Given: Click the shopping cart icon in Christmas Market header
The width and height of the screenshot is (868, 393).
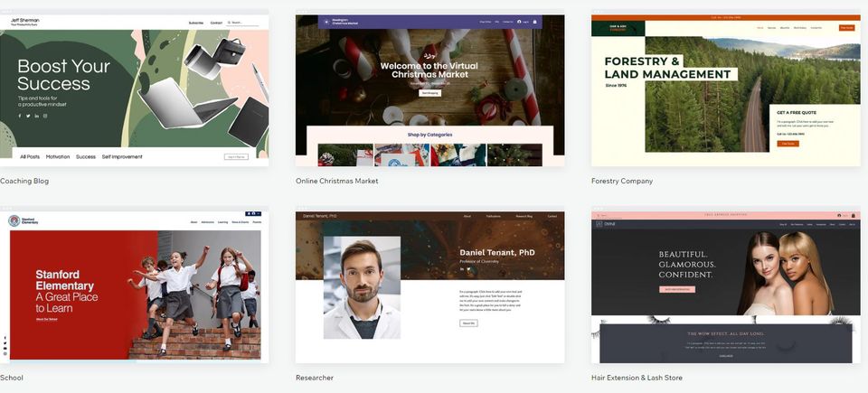Looking at the screenshot, I should click(534, 22).
